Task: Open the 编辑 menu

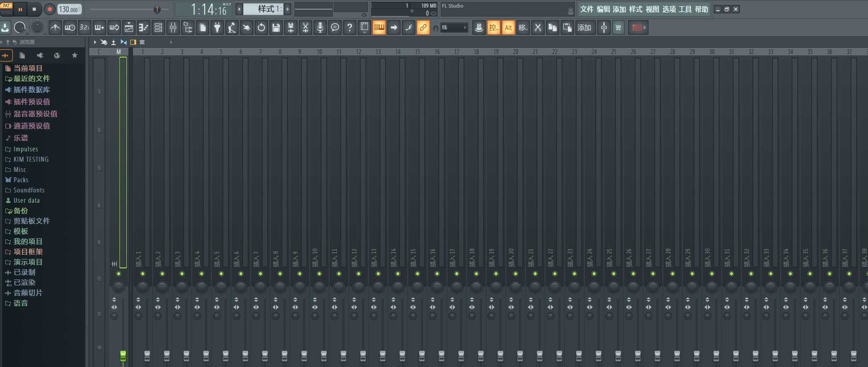Action: [x=603, y=9]
